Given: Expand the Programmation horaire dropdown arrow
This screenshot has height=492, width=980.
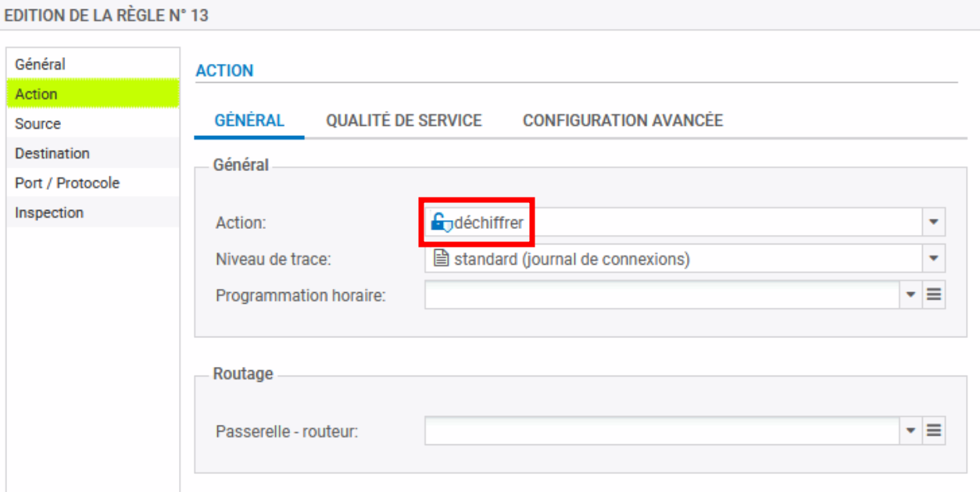Looking at the screenshot, I should [910, 295].
